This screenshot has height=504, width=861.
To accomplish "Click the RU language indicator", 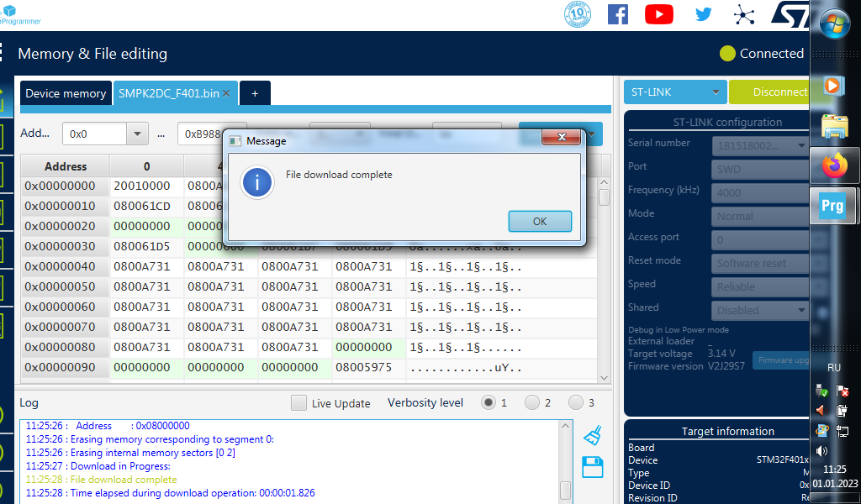I will point(834,367).
